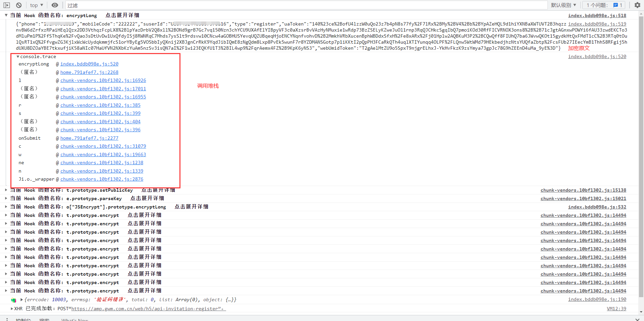
Task: Expand the e.prototype.parseKey Hook entry
Action: pos(6,198)
